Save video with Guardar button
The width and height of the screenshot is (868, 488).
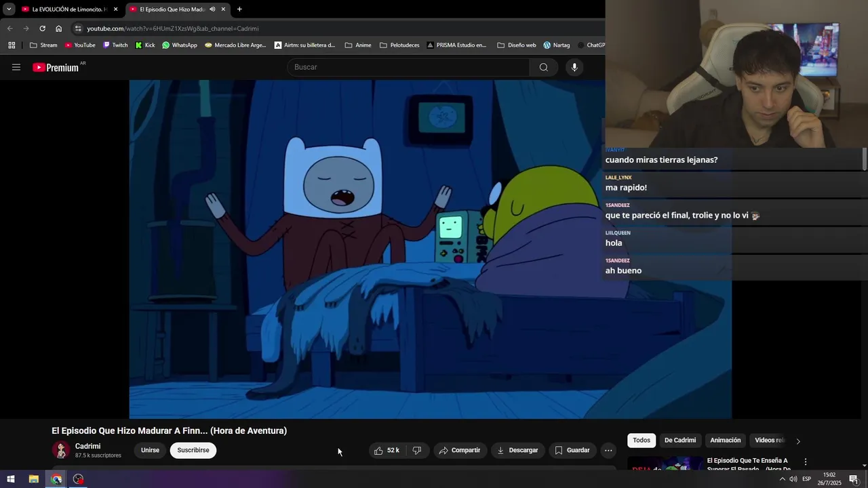pyautogui.click(x=572, y=450)
